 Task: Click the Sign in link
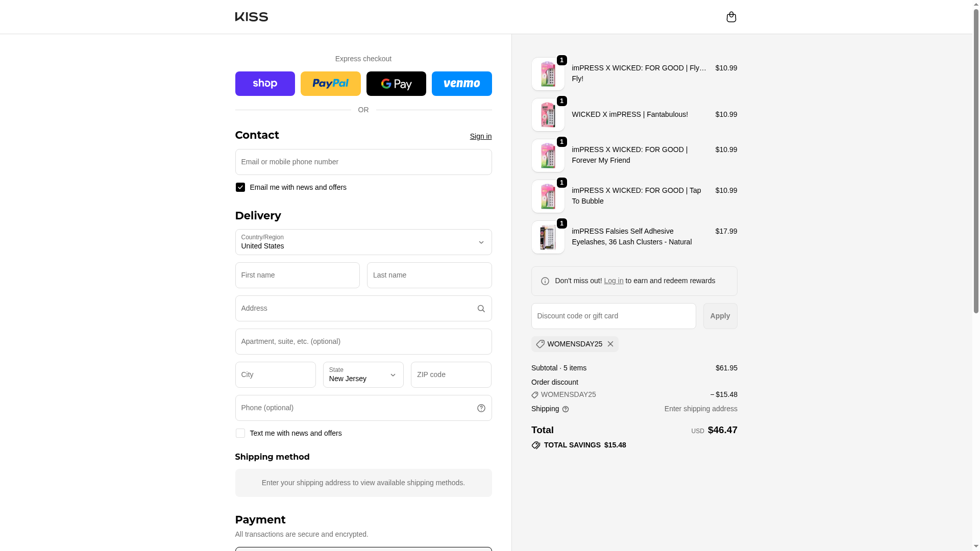tap(480, 136)
